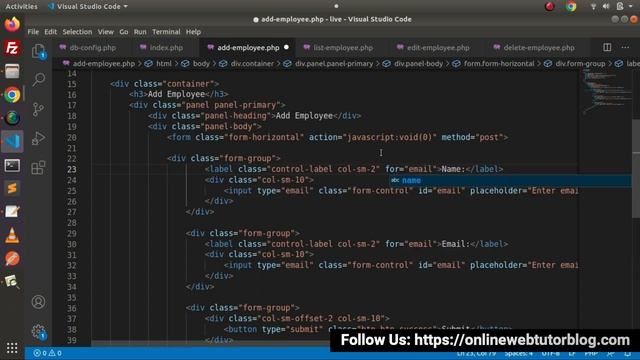The image size is (640, 360).
Task: Change indentation via Spaces: 4 status item
Action: click(x=518, y=353)
